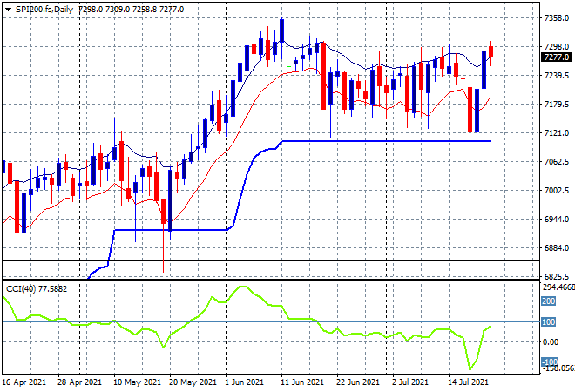
Task: Click the CCI level 100 label
Action: click(x=549, y=322)
